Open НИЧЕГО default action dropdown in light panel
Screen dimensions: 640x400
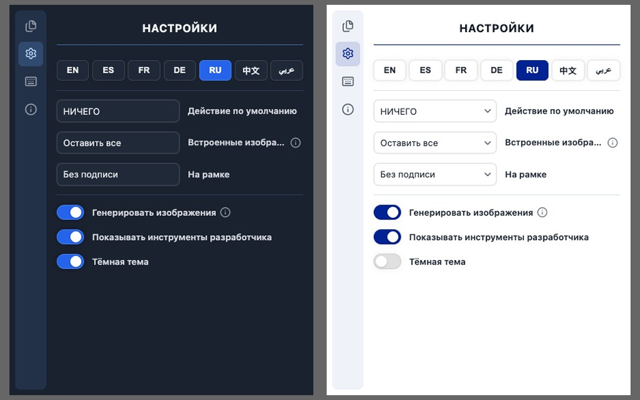[x=435, y=111]
